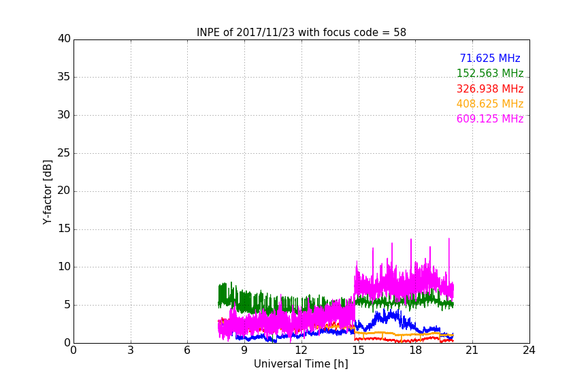Click the Y-factor [dB] axis label
Image resolution: width=588 pixels, height=392 pixels.
pyautogui.click(x=47, y=192)
